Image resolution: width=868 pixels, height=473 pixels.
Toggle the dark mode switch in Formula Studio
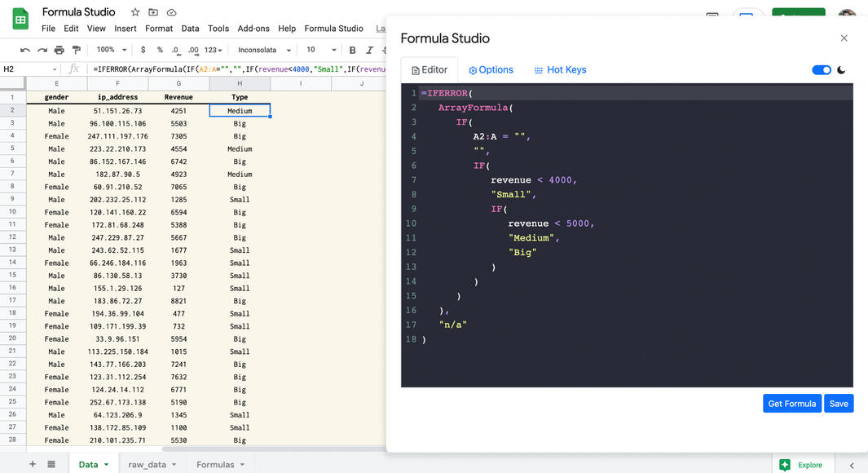822,70
